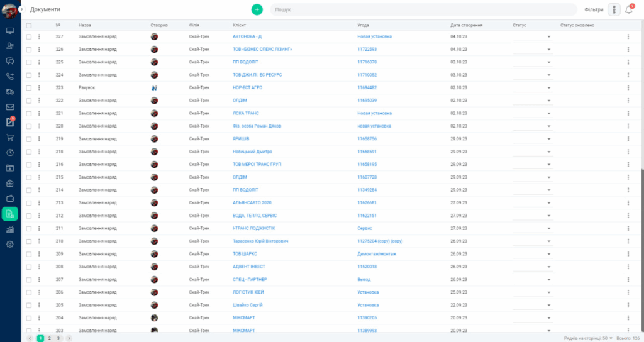Viewport: 644px width, 342px height.
Task: Go to page 2 in pagination
Action: pyautogui.click(x=49, y=338)
